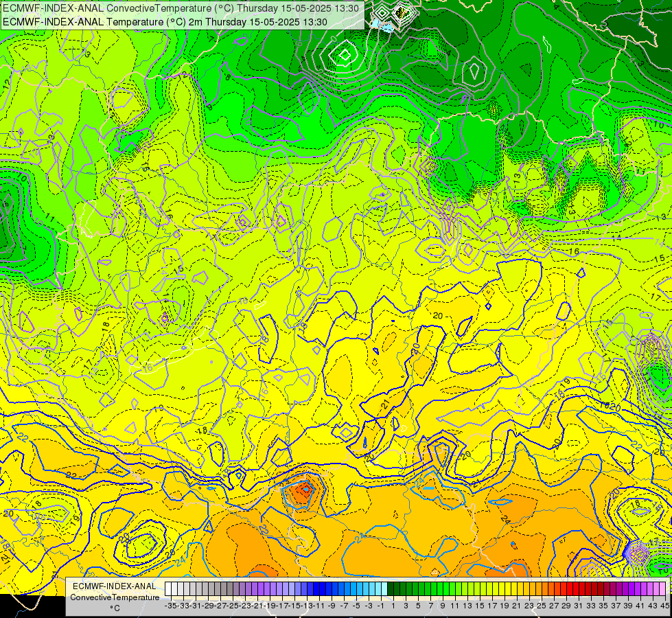
Task: Pick the dark green swatch above legend value 1
Action: [x=391, y=589]
